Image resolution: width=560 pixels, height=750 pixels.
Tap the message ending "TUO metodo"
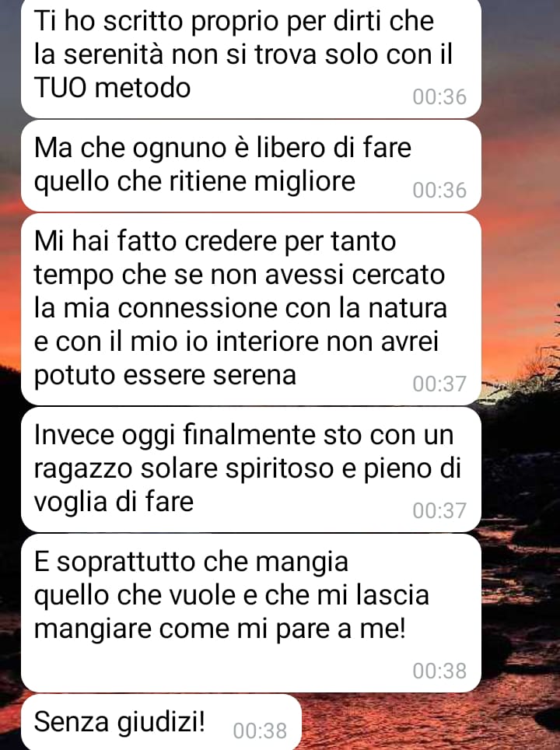point(251,58)
